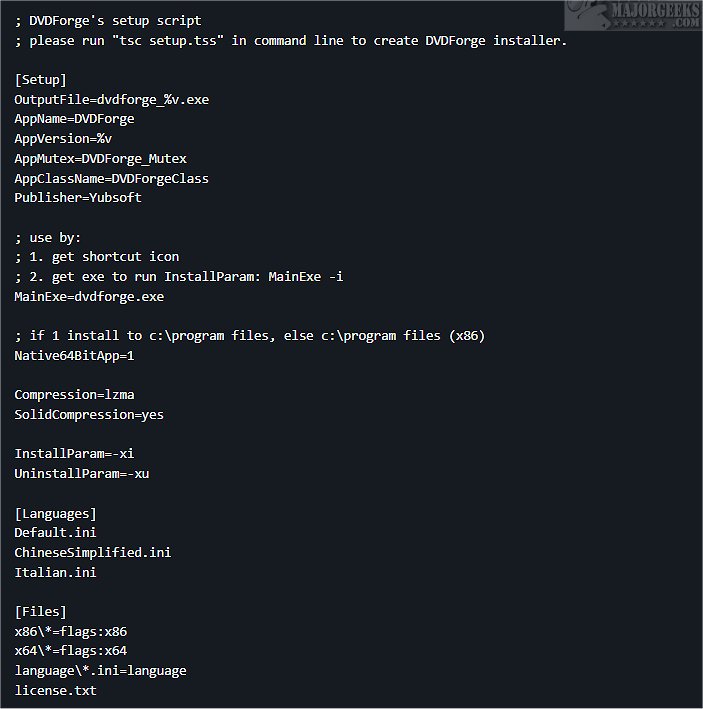Screen dimensions: 703x709
Task: Place cursor on AppName=DVDForge line
Action: [74, 119]
